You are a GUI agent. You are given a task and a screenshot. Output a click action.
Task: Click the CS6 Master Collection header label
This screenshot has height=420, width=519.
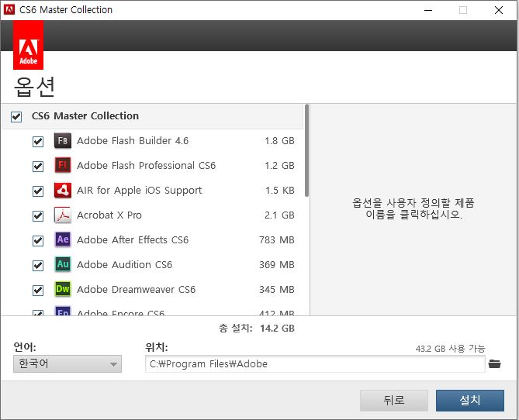[85, 116]
